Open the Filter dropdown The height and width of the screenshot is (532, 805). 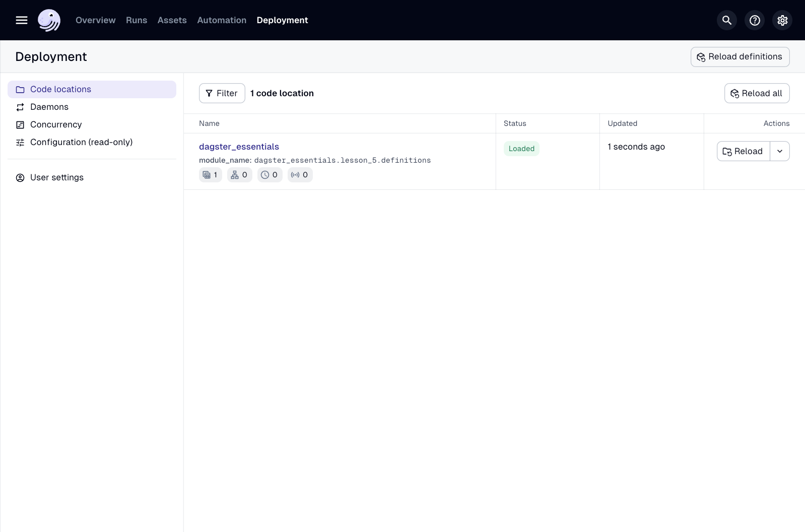(222, 93)
